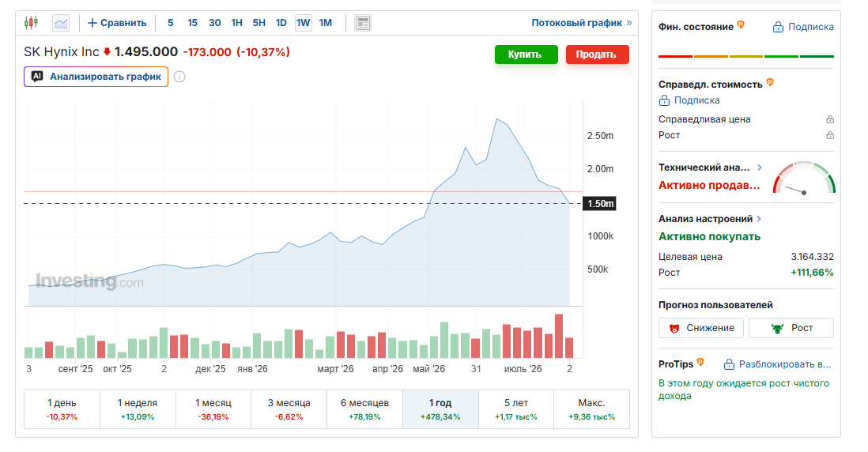Click the 1.50m current price label
This screenshot has width=868, height=452.
[600, 204]
